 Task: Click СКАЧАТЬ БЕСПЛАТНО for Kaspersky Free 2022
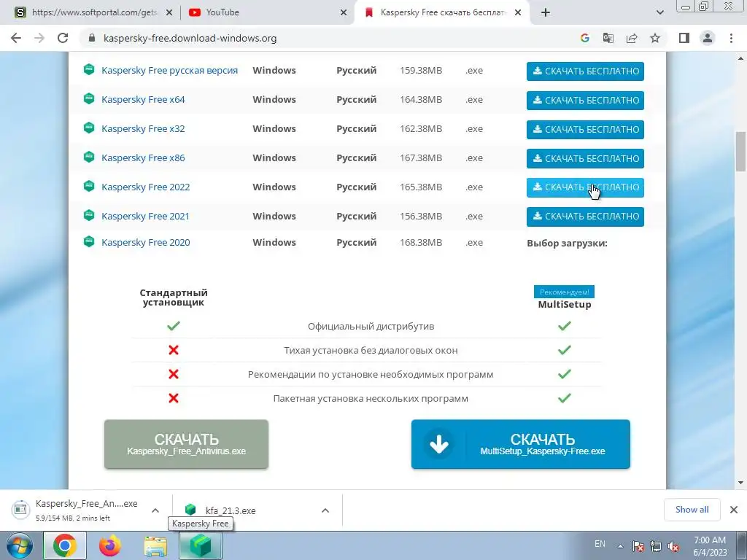coord(585,187)
